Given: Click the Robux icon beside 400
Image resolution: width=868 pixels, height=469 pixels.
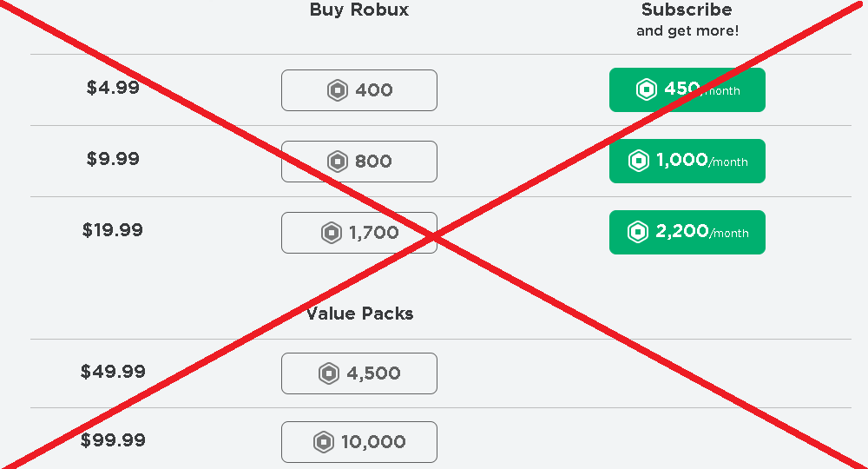Looking at the screenshot, I should [x=337, y=90].
